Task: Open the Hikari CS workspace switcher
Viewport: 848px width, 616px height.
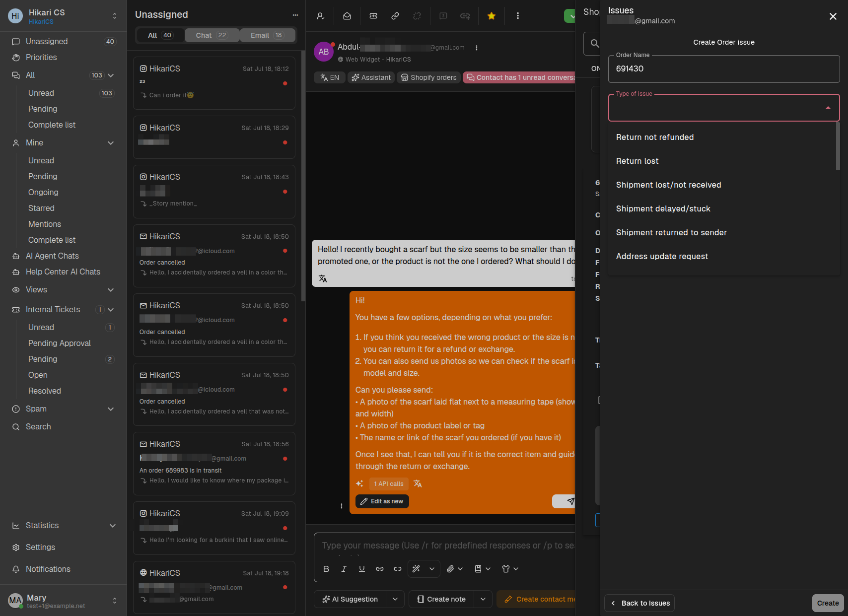Action: [x=115, y=16]
